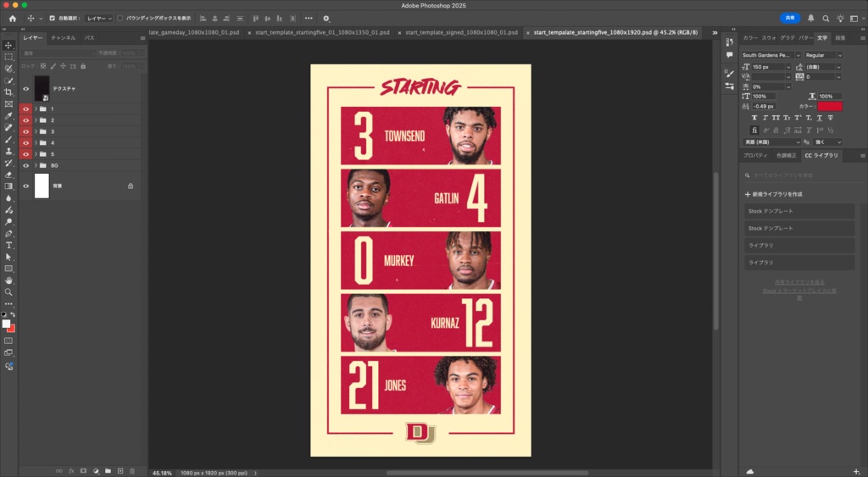Click the white foreground color swatch
Viewport: 868px width, 477px height.
[x=6, y=324]
